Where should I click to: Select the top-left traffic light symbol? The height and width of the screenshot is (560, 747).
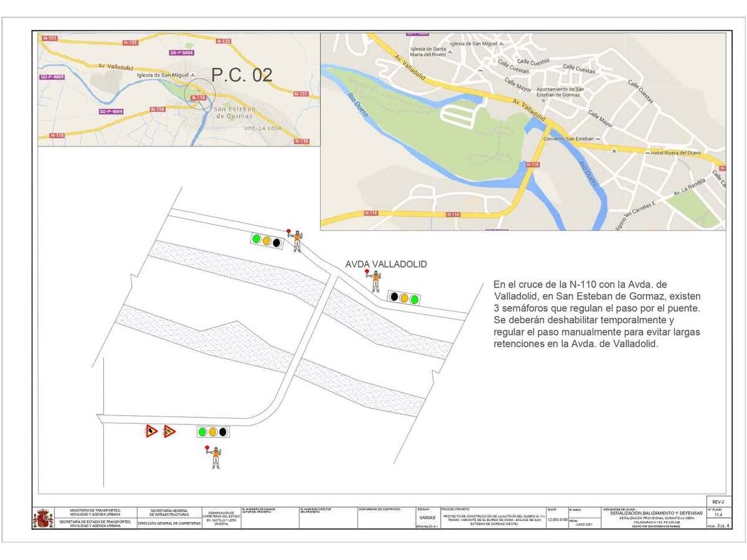click(x=266, y=241)
